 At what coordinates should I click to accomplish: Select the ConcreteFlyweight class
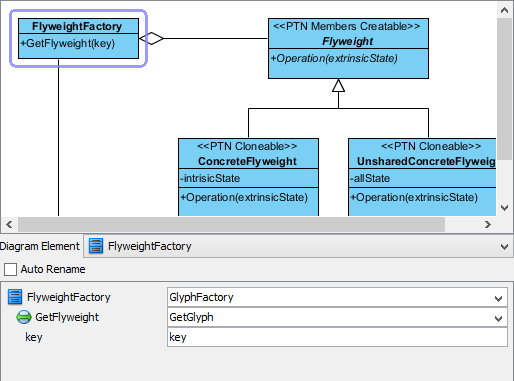coord(248,177)
